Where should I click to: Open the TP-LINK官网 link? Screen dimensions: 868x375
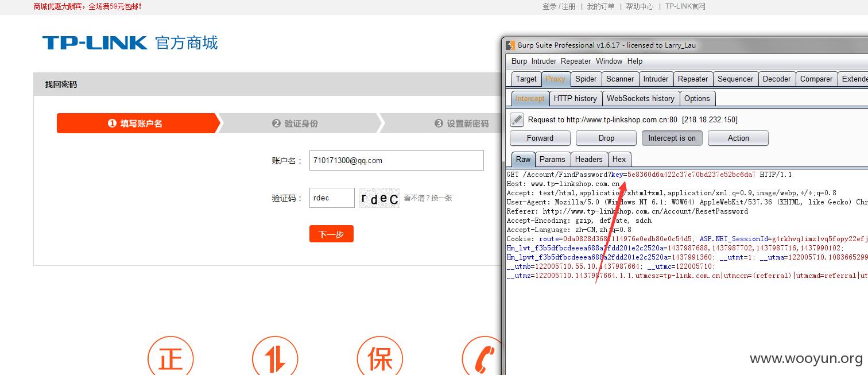685,6
